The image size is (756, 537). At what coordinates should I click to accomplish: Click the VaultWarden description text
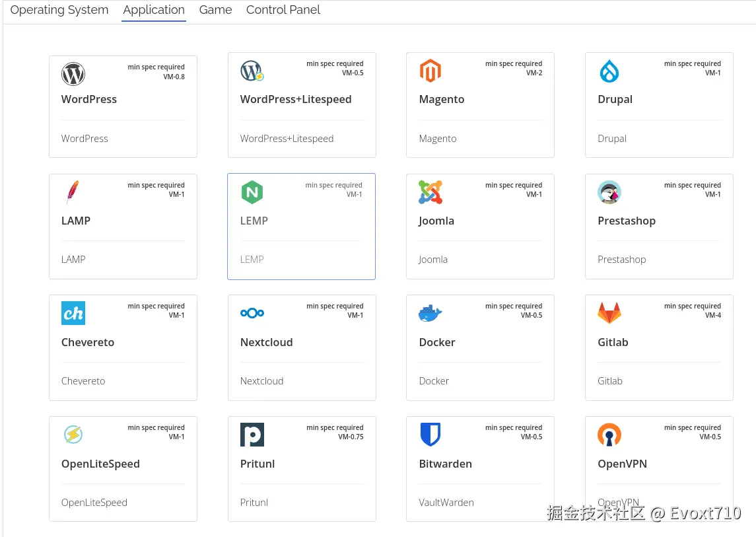click(x=446, y=503)
